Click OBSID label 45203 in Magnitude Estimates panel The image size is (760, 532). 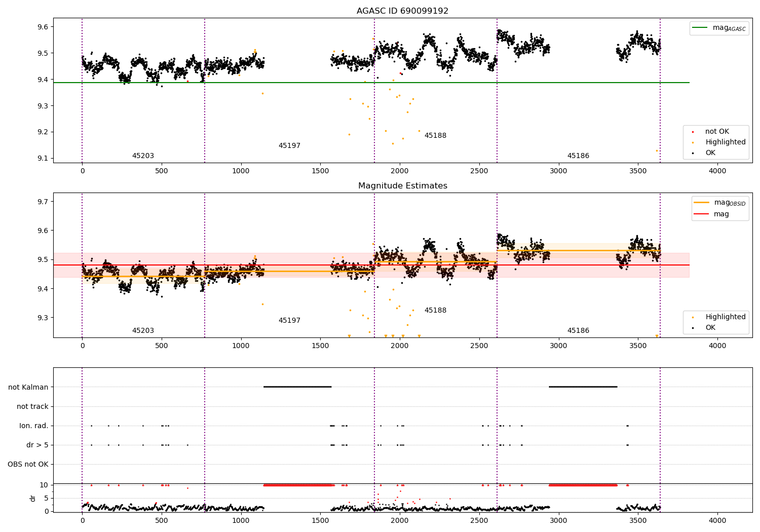click(143, 330)
